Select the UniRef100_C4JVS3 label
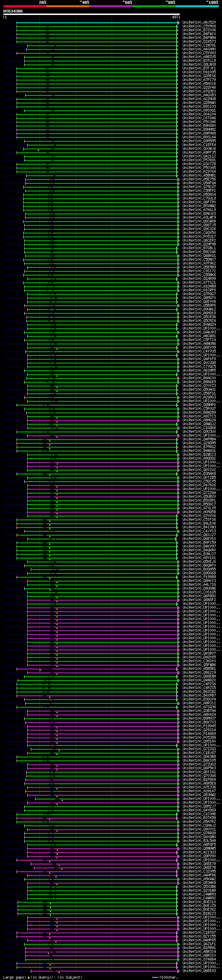The image size is (222, 980). pos(199,531)
